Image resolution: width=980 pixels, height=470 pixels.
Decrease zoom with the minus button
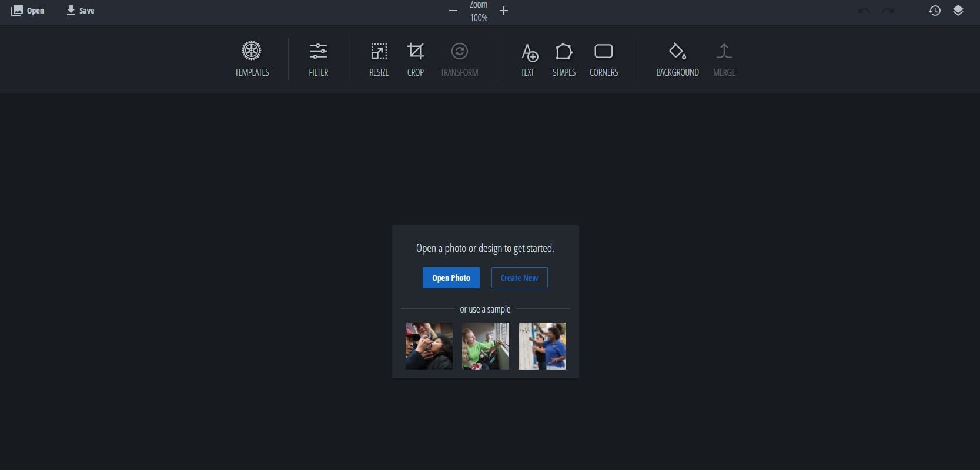(x=453, y=11)
